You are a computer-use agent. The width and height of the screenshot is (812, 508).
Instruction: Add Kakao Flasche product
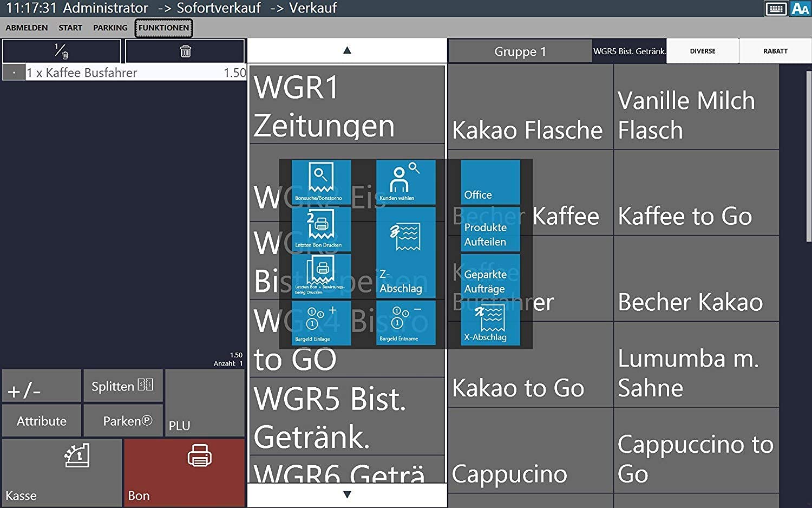[x=531, y=107]
